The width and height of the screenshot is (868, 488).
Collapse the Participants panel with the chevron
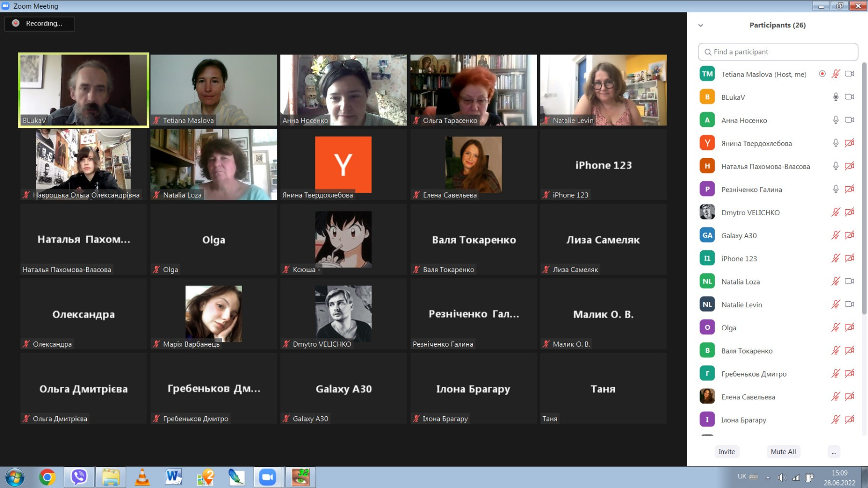(x=701, y=26)
